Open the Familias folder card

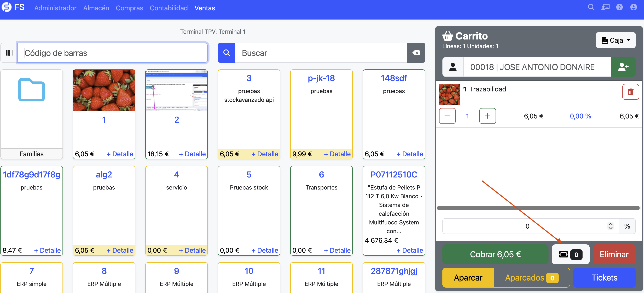pos(32,114)
